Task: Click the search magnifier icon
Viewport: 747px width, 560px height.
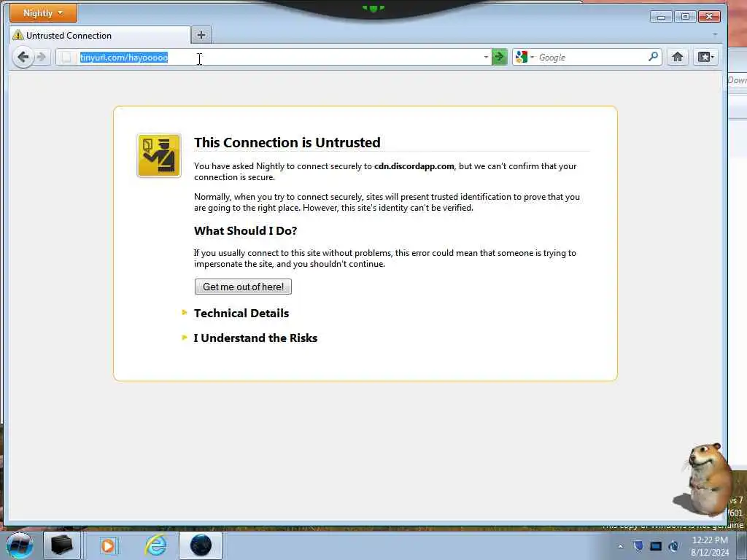Action: (x=654, y=57)
